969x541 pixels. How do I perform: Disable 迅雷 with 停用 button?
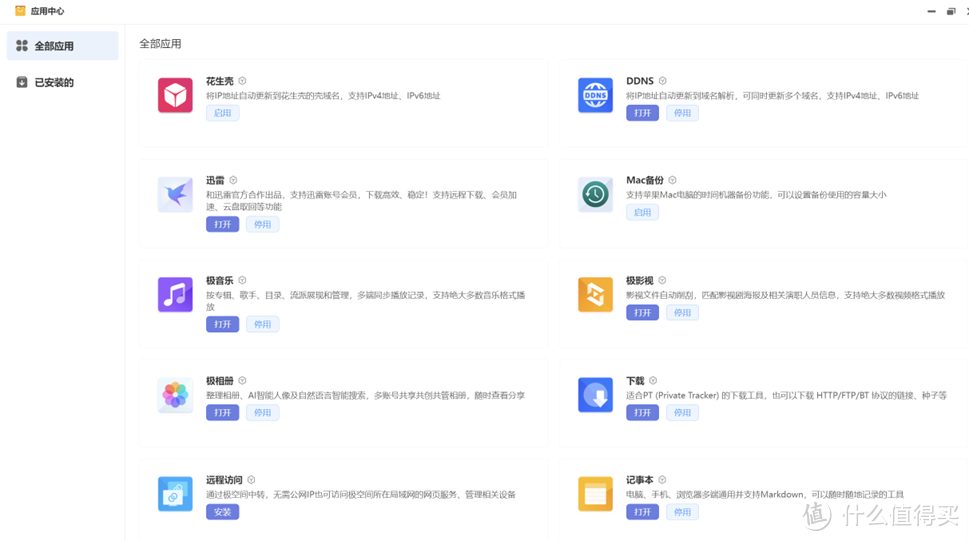pos(263,224)
